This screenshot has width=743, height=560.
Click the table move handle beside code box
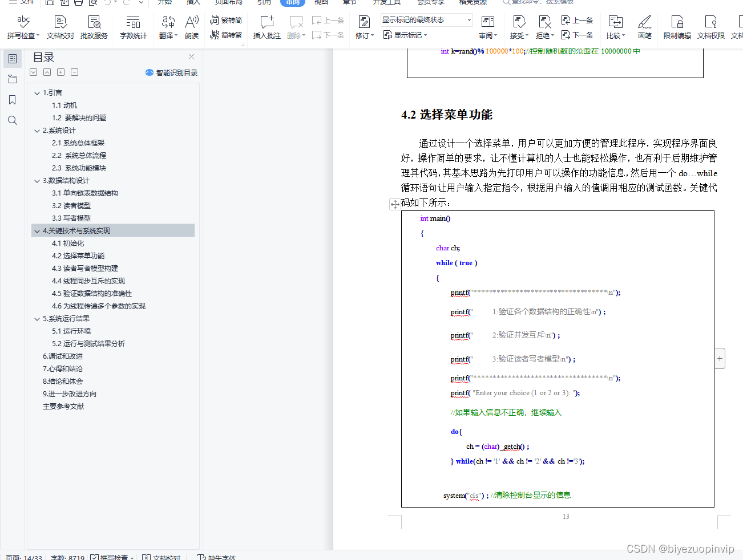tap(395, 204)
